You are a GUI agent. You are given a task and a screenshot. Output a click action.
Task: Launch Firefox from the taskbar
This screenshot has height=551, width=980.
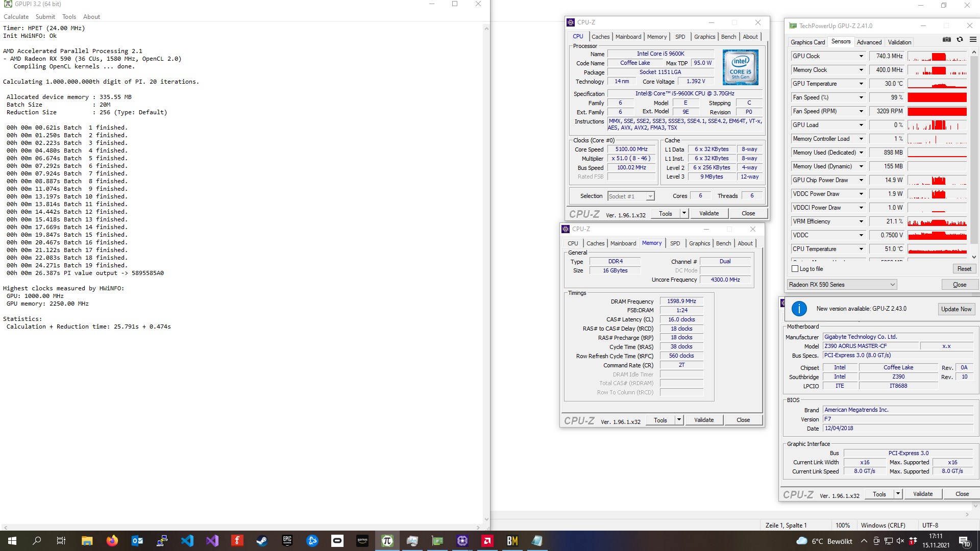[x=112, y=541]
